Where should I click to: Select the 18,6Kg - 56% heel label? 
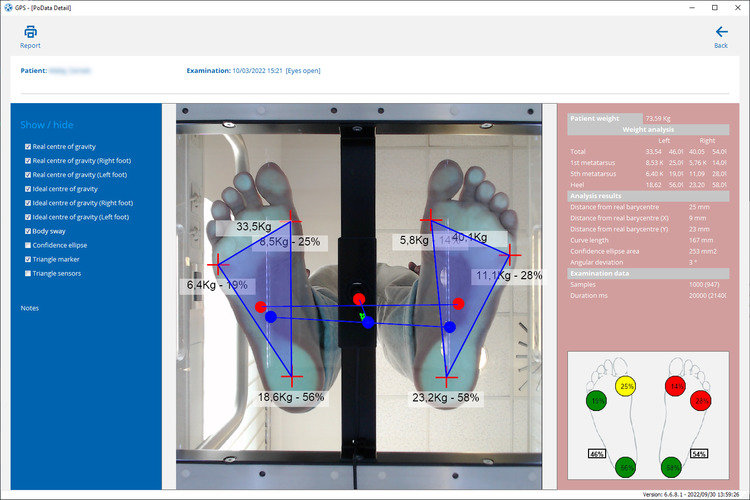[291, 397]
